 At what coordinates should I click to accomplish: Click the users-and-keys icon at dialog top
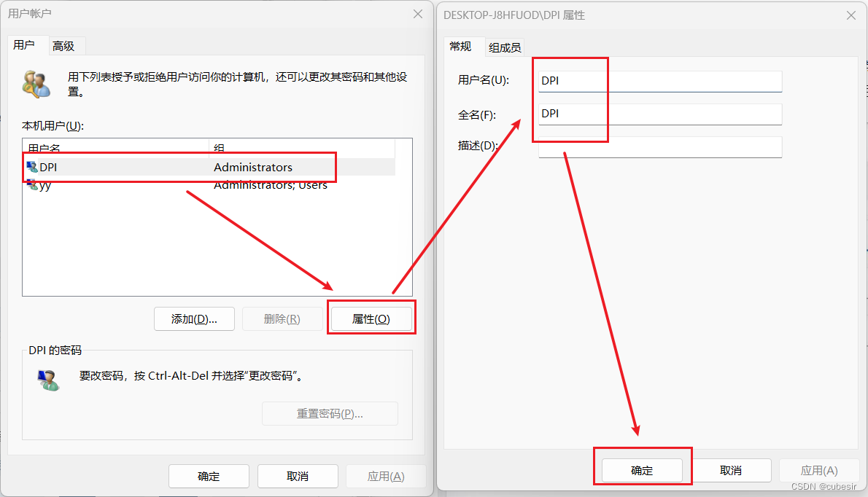click(36, 84)
